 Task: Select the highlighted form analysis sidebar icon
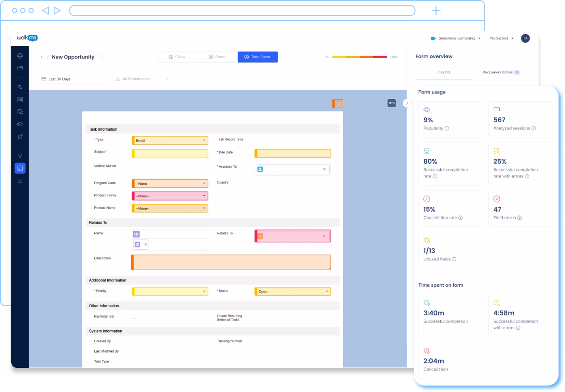(20, 168)
